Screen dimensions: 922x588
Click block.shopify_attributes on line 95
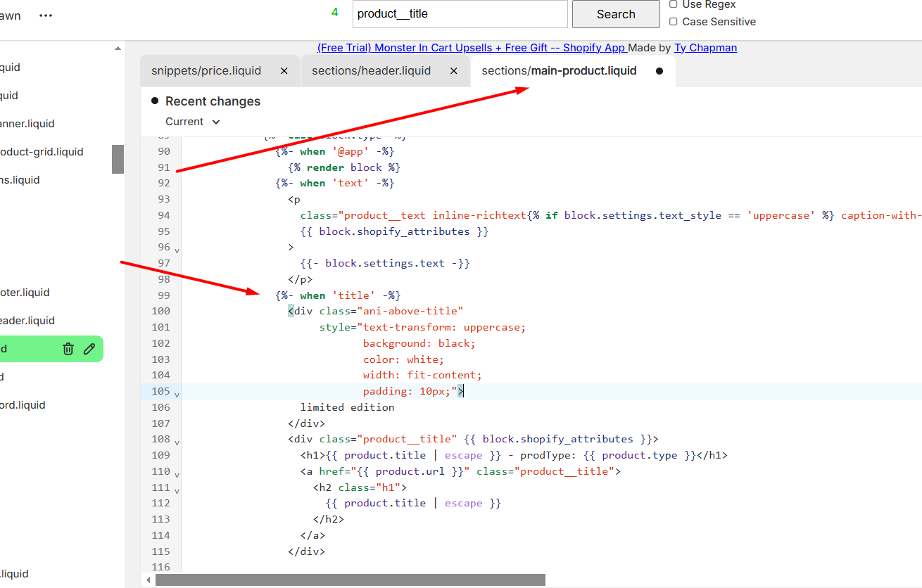(x=394, y=231)
